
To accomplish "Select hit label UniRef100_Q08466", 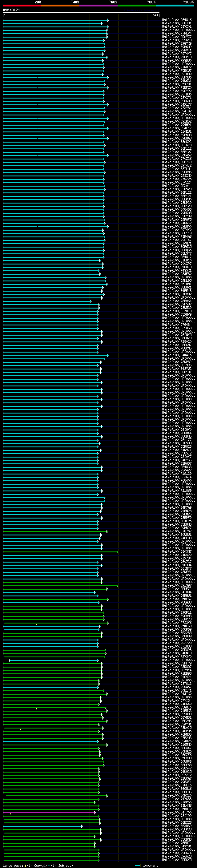I will coord(177,210).
